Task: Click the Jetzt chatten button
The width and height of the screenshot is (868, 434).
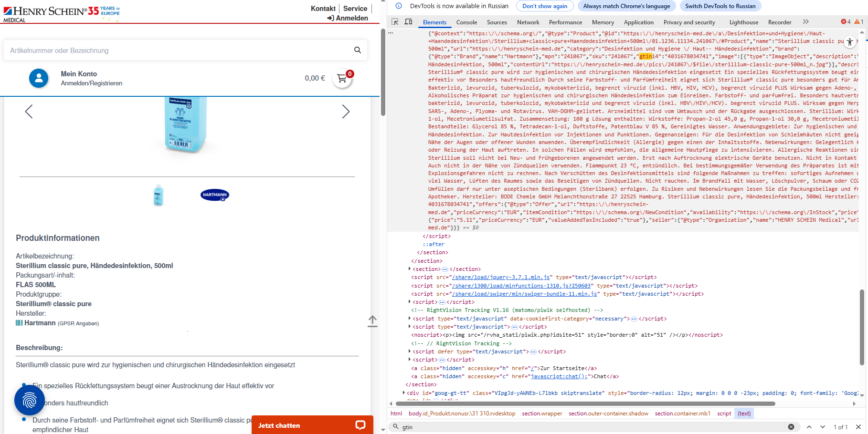Action: 312,425
